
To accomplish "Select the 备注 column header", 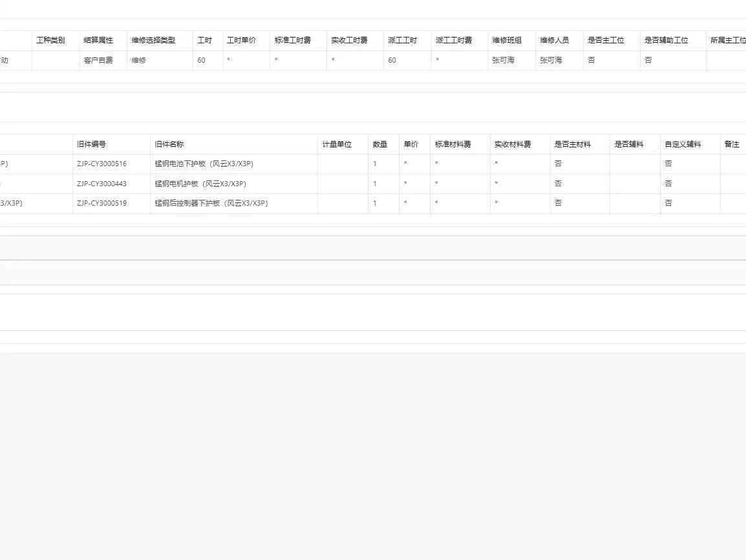I will coord(732,144).
